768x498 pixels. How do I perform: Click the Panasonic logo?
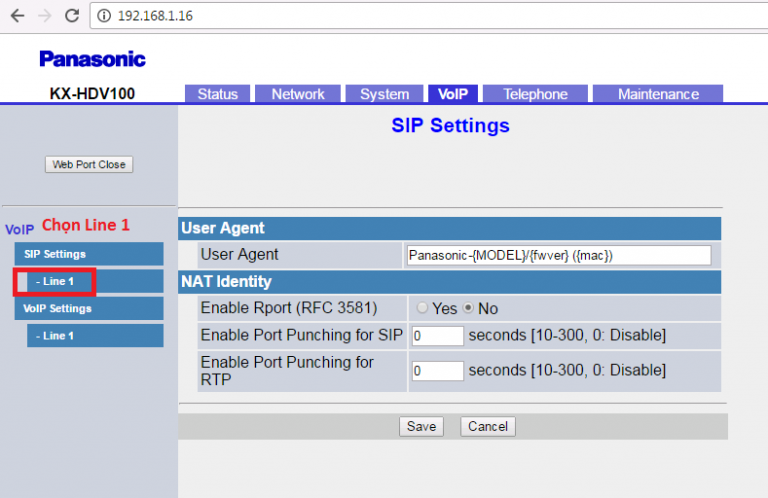(92, 59)
